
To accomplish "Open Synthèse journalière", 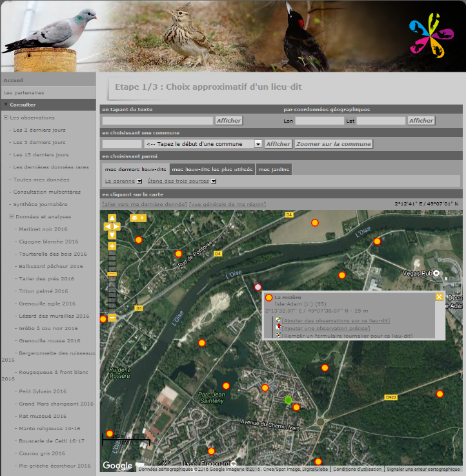I will pyautogui.click(x=41, y=204).
